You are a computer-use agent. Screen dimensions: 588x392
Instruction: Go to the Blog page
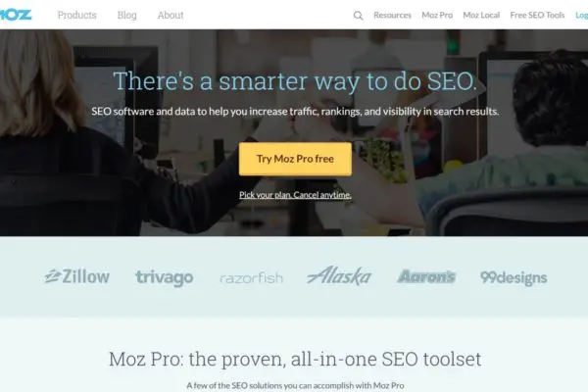(x=126, y=15)
